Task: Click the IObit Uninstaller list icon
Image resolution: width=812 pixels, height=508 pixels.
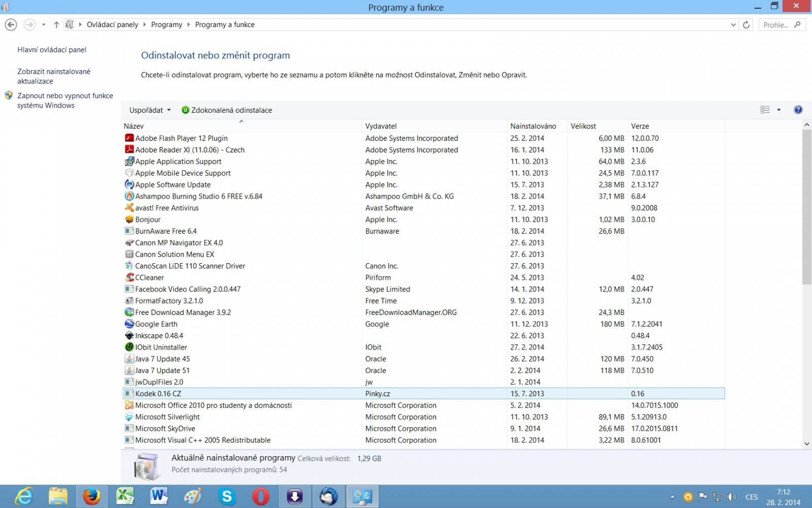Action: (x=129, y=347)
